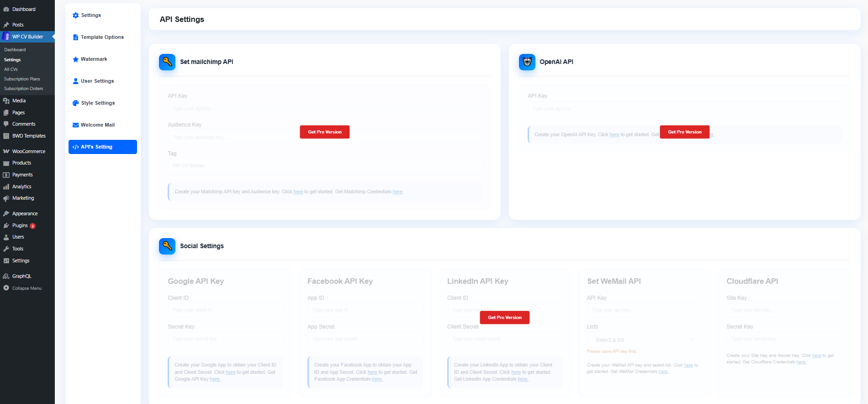Image resolution: width=868 pixels, height=404 pixels.
Task: Click OpenAI API Key here link
Action: pyautogui.click(x=614, y=134)
